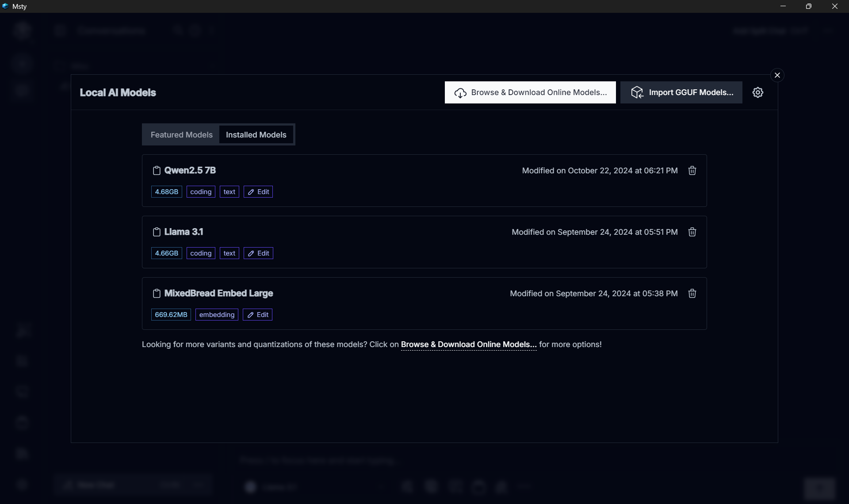Image resolution: width=849 pixels, height=504 pixels.
Task: Edit tags for MixedBread Embed Large
Action: coord(257,315)
